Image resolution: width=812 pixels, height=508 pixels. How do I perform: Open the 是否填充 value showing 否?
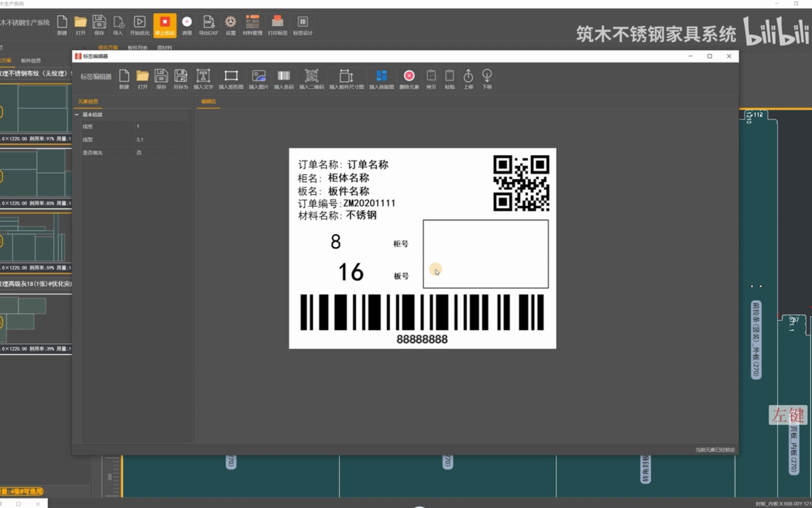point(161,153)
